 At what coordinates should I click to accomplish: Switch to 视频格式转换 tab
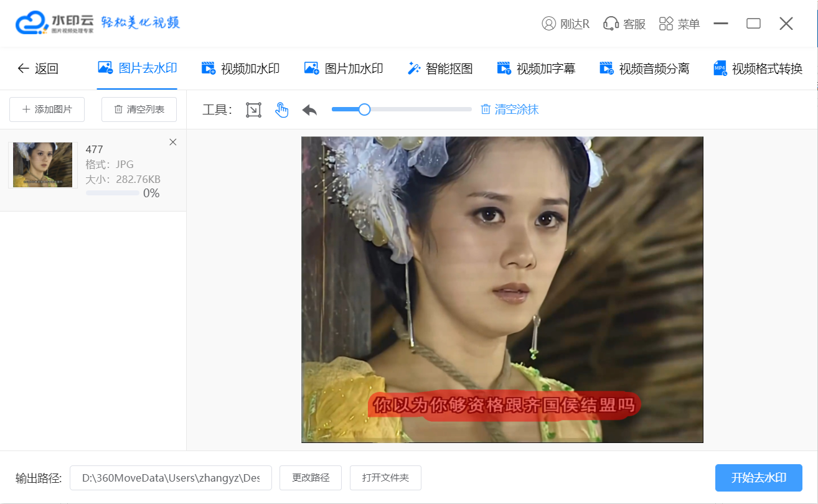pyautogui.click(x=758, y=68)
